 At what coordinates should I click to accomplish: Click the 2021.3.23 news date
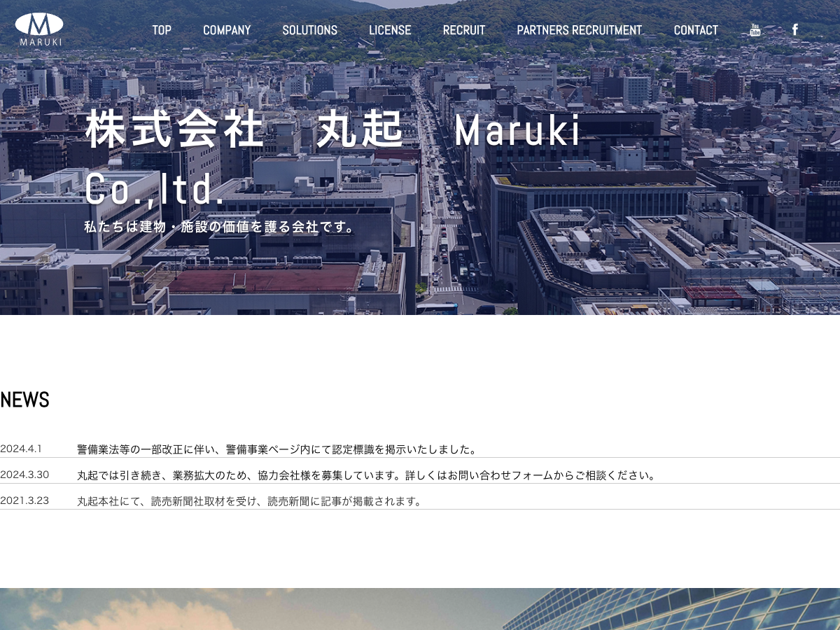[24, 500]
